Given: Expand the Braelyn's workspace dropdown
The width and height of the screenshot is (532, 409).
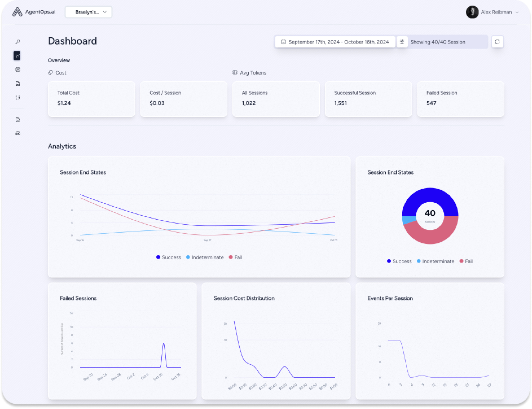Looking at the screenshot, I should (x=88, y=12).
